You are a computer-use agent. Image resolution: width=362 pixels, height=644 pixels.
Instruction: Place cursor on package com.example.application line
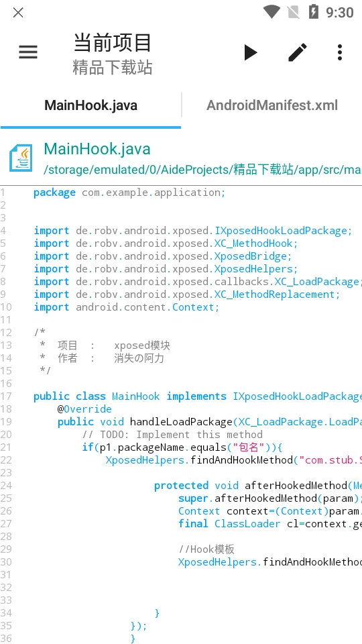click(129, 193)
